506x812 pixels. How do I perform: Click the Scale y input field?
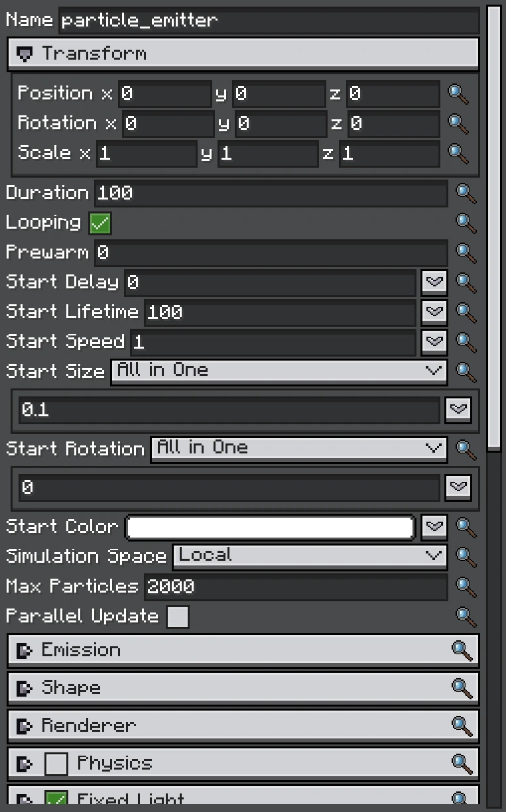pyautogui.click(x=268, y=154)
